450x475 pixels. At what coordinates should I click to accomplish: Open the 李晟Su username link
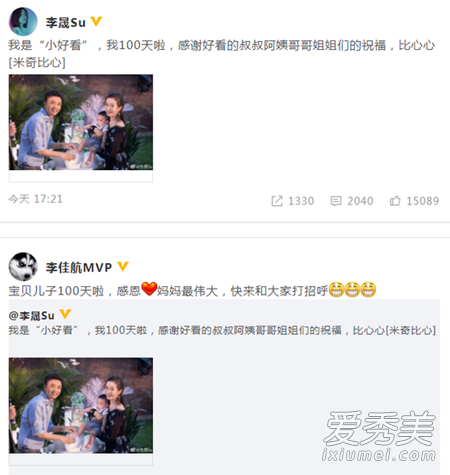66,22
